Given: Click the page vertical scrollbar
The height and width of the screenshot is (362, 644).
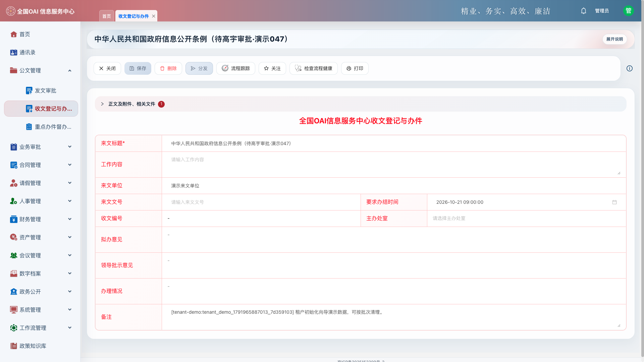Looking at the screenshot, I should pyautogui.click(x=642, y=178).
